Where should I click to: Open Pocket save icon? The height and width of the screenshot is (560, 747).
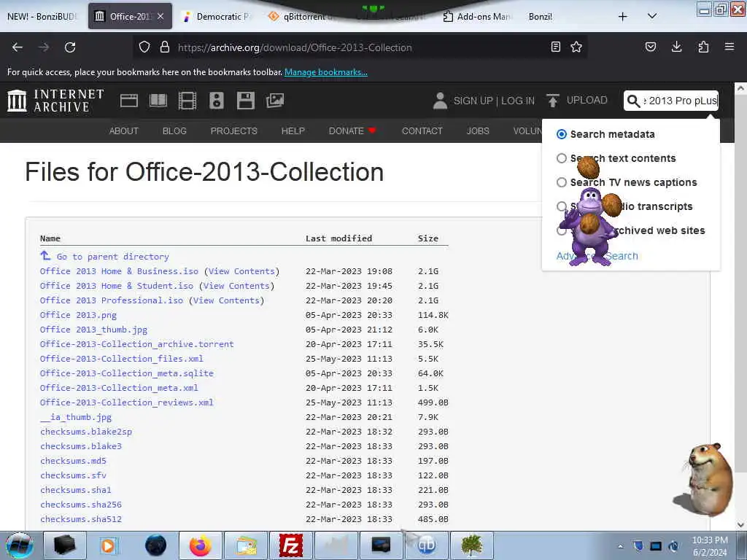(x=650, y=47)
